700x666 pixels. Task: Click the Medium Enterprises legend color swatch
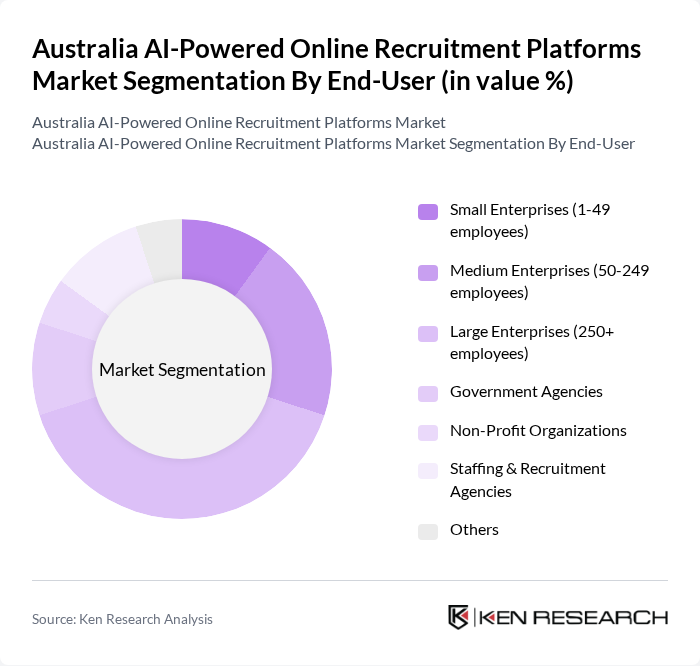pyautogui.click(x=428, y=273)
